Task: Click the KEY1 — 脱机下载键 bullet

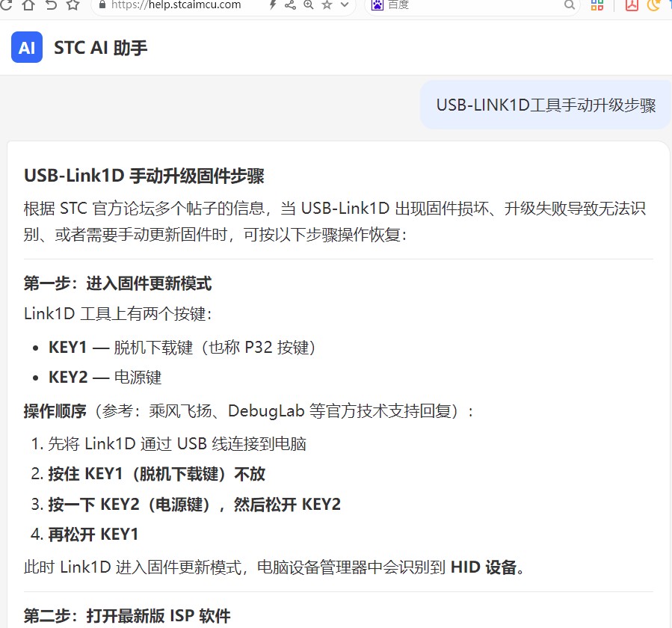Action: click(x=182, y=347)
